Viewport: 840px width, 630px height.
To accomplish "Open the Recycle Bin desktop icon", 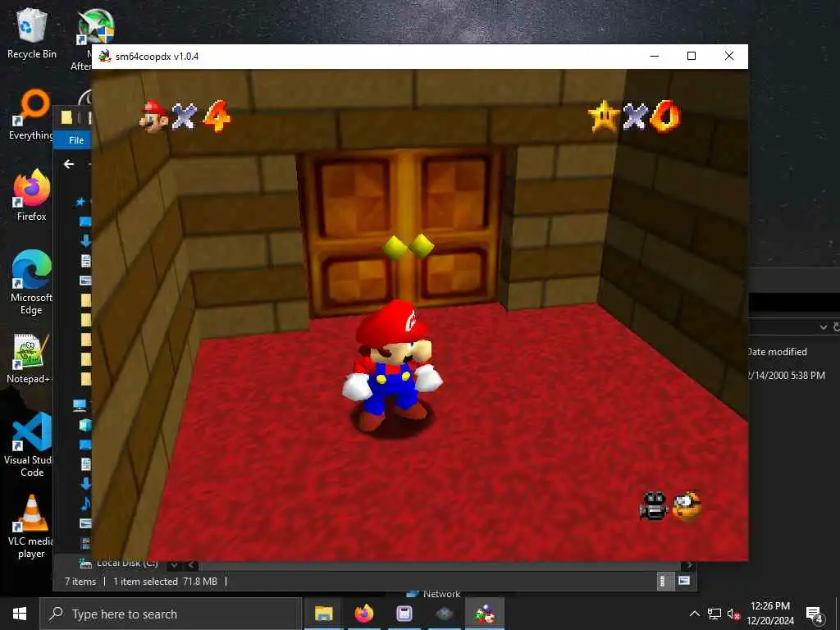I will coord(32,33).
